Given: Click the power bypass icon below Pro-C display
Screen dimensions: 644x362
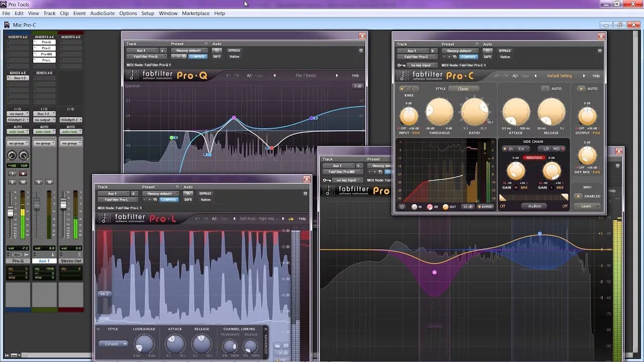Looking at the screenshot, I should click(x=402, y=207).
